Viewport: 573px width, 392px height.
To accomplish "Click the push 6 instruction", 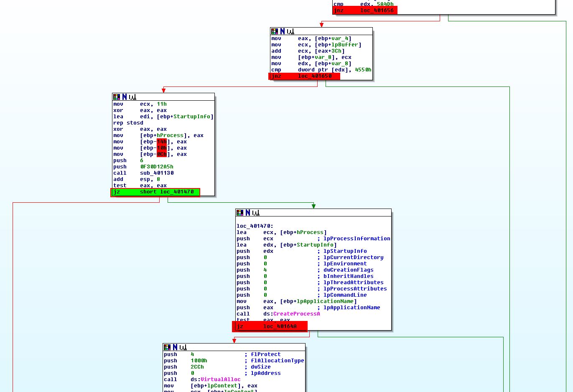I will 128,160.
